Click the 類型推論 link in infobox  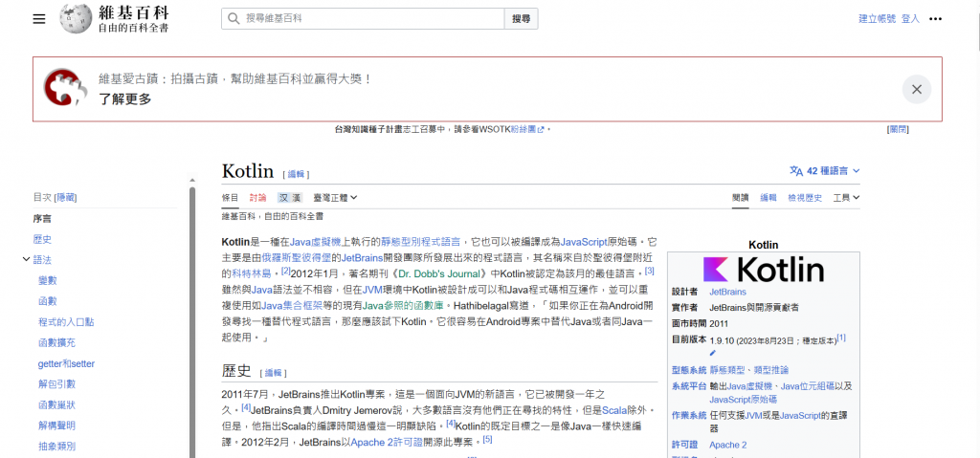tap(771, 370)
